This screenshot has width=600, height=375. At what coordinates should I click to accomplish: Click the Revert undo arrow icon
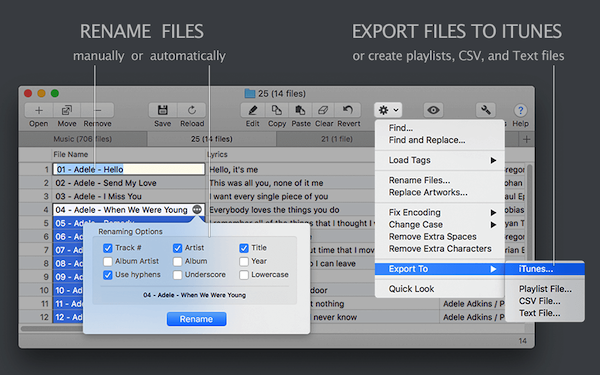click(348, 111)
